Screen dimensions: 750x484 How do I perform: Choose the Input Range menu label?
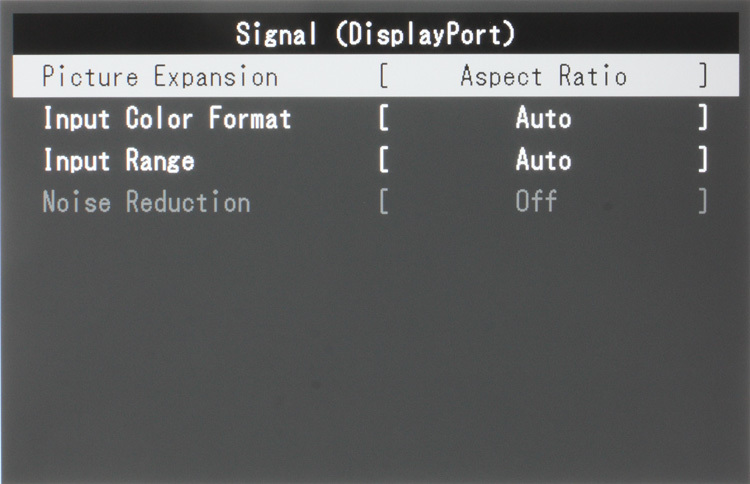118,161
